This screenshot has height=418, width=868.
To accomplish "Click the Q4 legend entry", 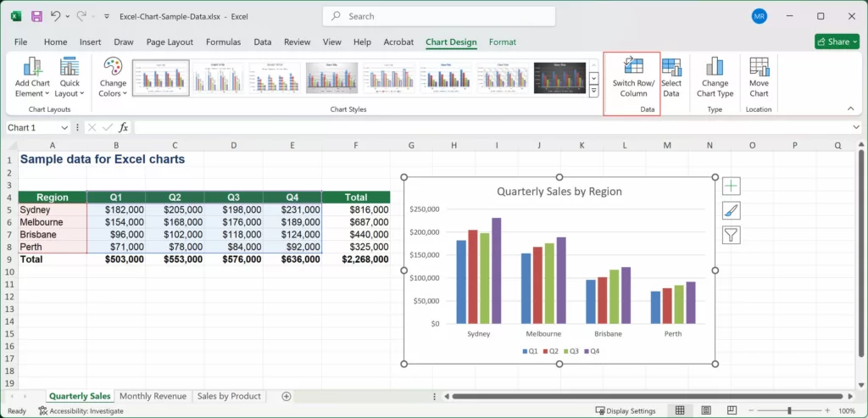I will (593, 351).
